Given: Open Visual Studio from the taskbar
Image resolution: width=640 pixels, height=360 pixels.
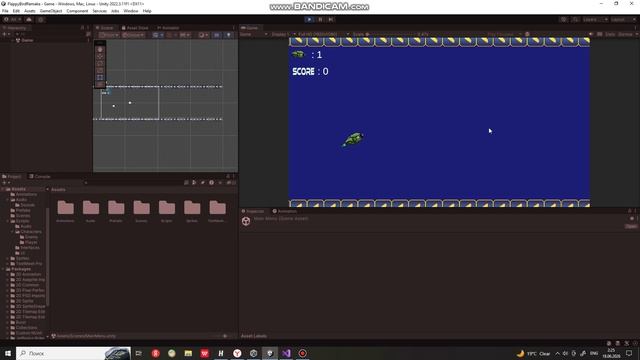Looking at the screenshot, I should coord(286,353).
